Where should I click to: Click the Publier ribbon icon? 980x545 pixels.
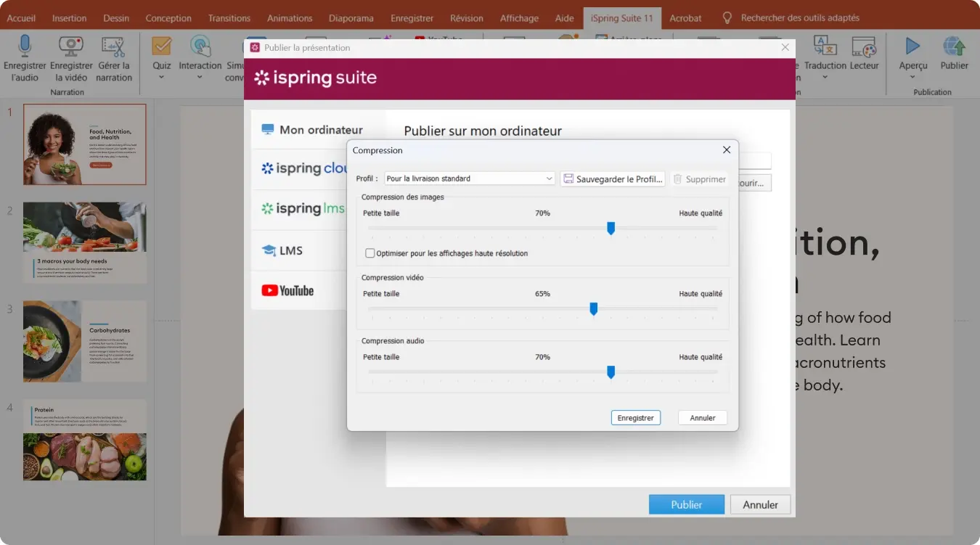[954, 46]
